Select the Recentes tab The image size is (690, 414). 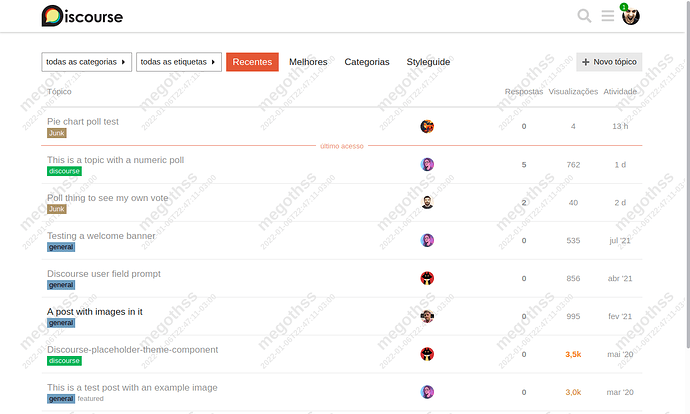tap(252, 62)
